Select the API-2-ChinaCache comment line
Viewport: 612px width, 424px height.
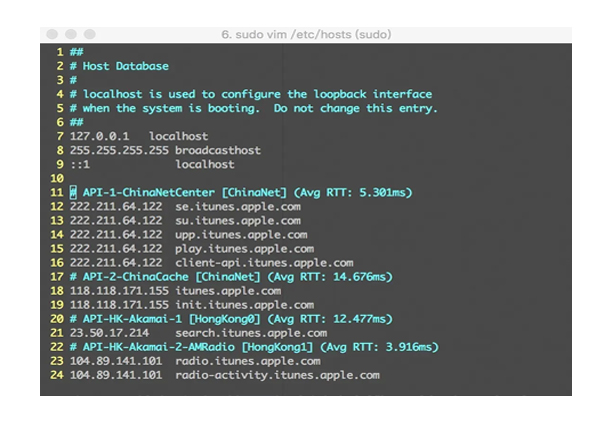[x=230, y=277]
